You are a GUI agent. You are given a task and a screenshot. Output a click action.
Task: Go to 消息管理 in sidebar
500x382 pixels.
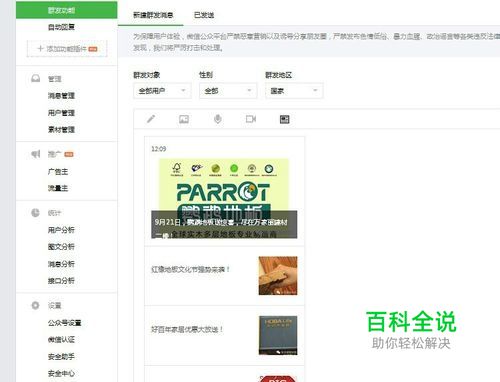(61, 96)
